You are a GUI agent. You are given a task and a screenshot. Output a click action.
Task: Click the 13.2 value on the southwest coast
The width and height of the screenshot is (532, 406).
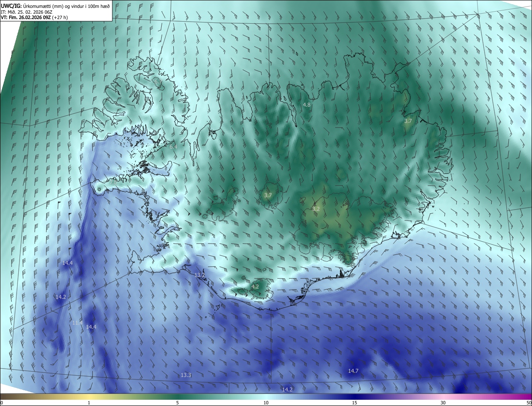click(199, 275)
